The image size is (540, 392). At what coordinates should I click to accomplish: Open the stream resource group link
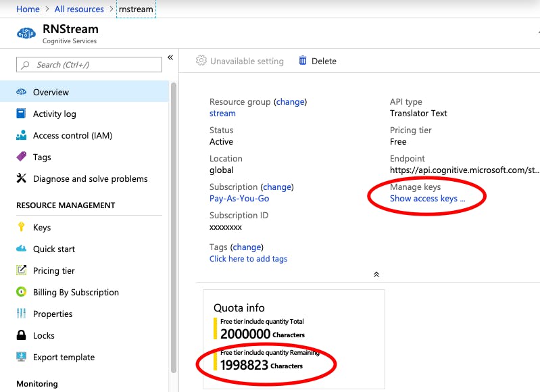222,114
